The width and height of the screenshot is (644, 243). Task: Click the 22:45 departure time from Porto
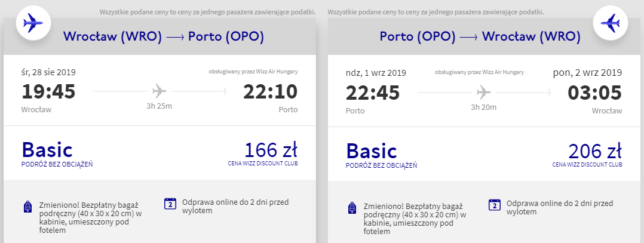pos(373,93)
